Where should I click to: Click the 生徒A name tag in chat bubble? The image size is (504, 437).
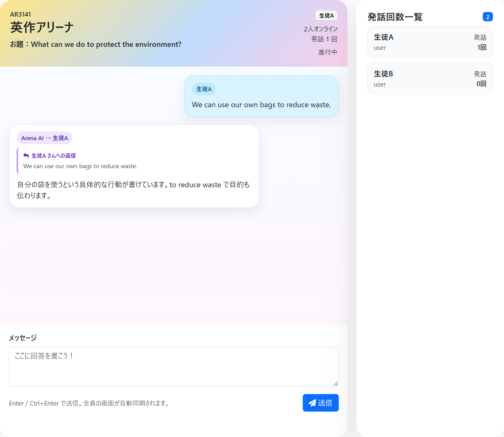point(204,89)
